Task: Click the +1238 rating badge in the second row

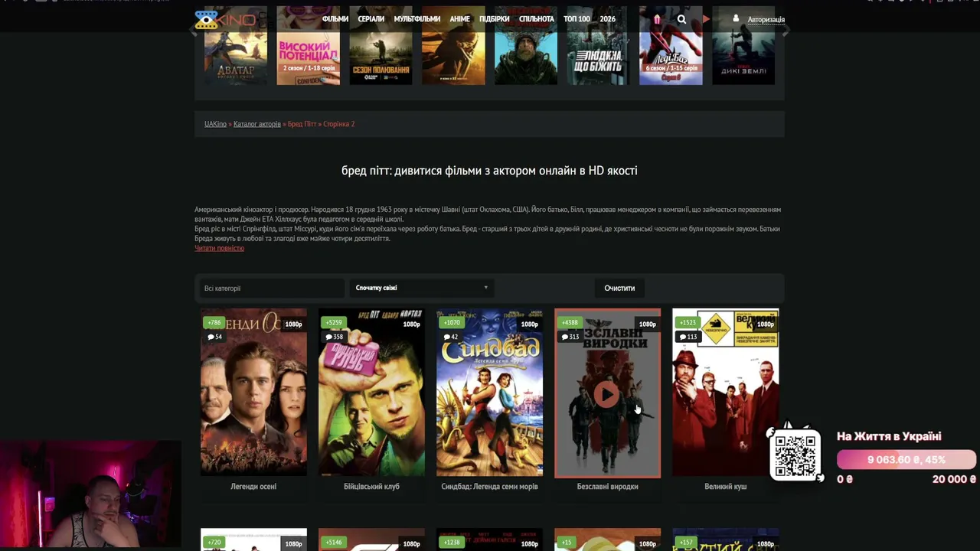Action: point(452,543)
